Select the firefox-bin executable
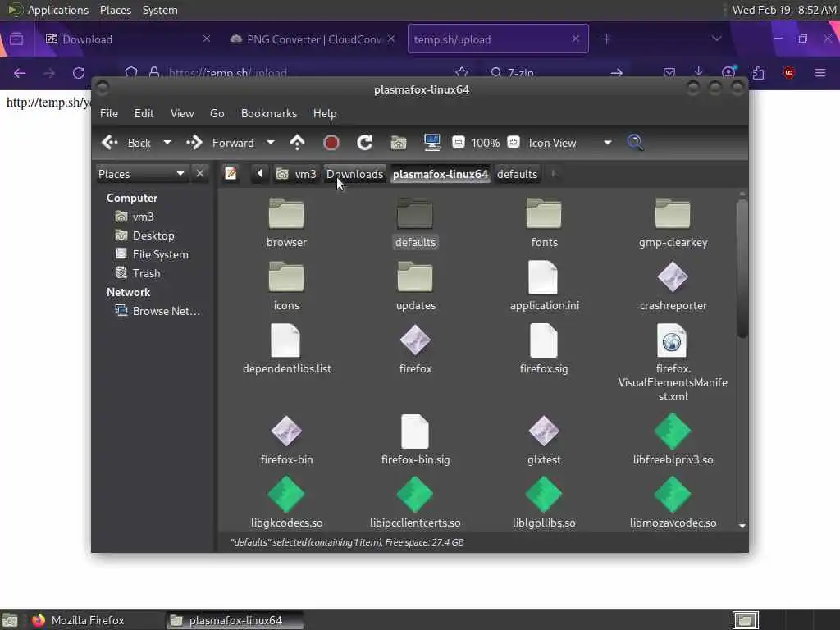 coord(286,440)
